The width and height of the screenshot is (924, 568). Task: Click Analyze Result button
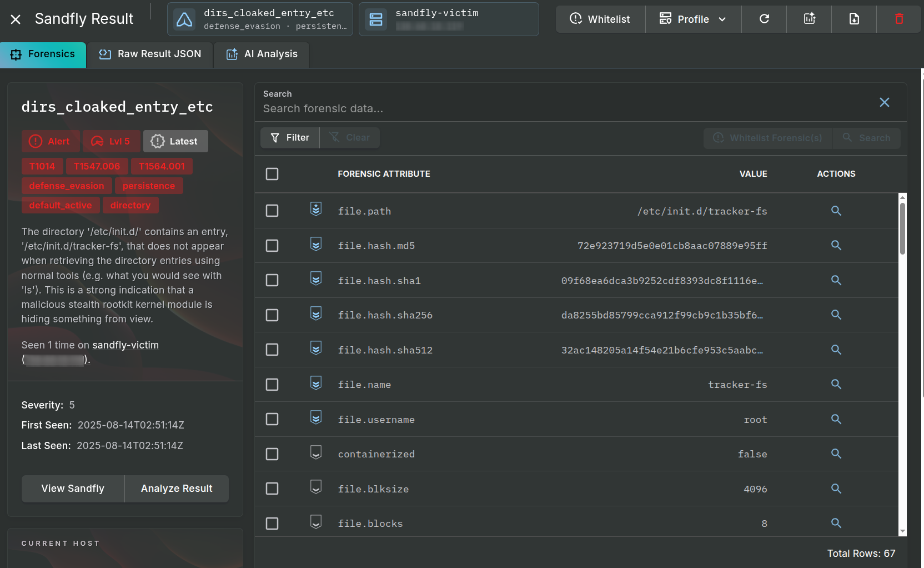(x=177, y=489)
